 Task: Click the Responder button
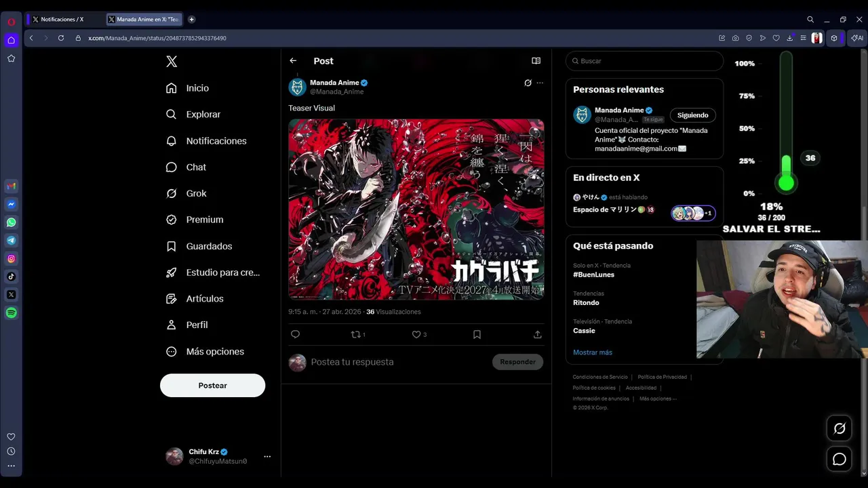pyautogui.click(x=517, y=362)
